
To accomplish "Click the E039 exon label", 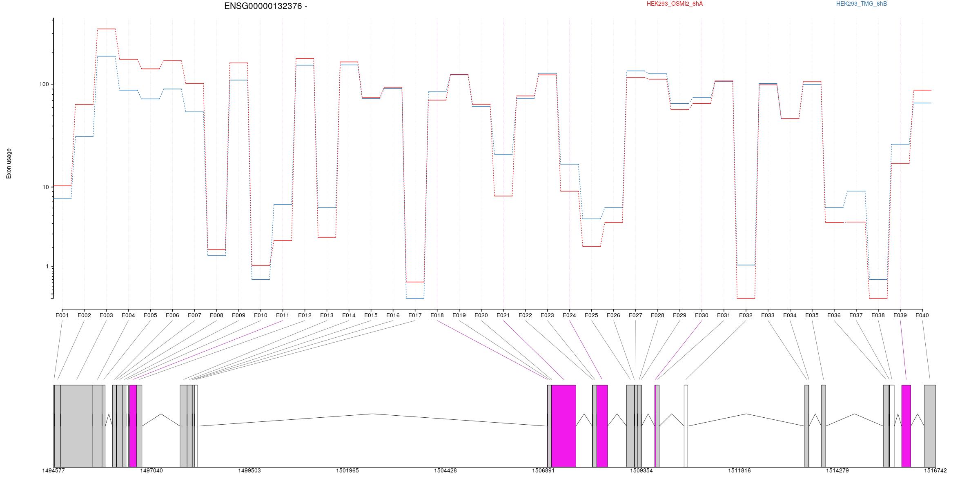I will pyautogui.click(x=900, y=315).
